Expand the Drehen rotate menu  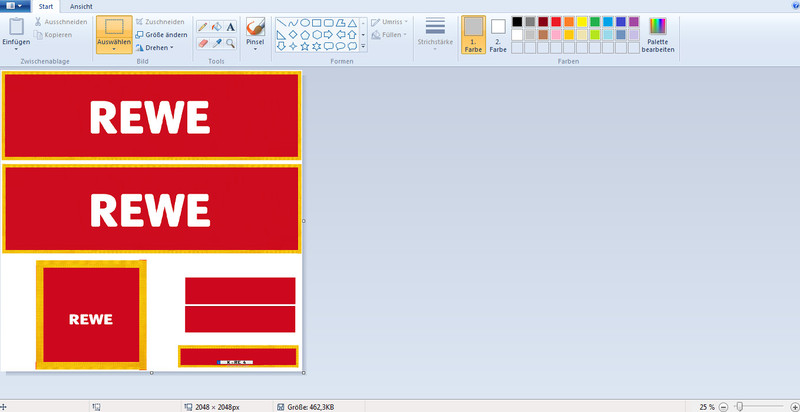point(155,47)
